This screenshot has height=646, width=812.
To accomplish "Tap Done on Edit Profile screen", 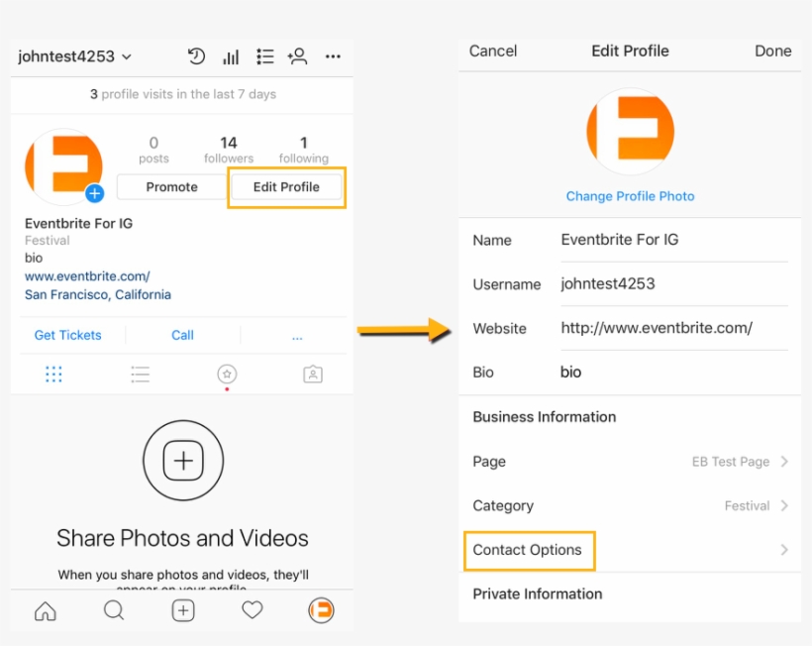I will coord(772,51).
